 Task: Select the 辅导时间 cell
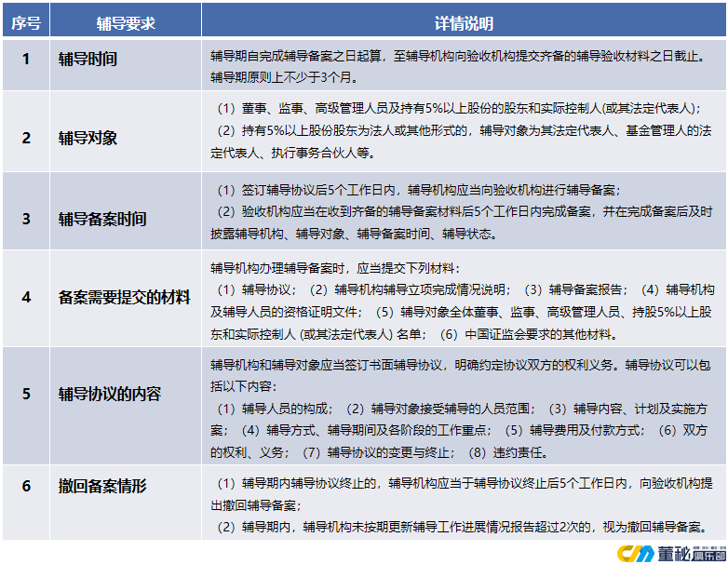coord(126,64)
